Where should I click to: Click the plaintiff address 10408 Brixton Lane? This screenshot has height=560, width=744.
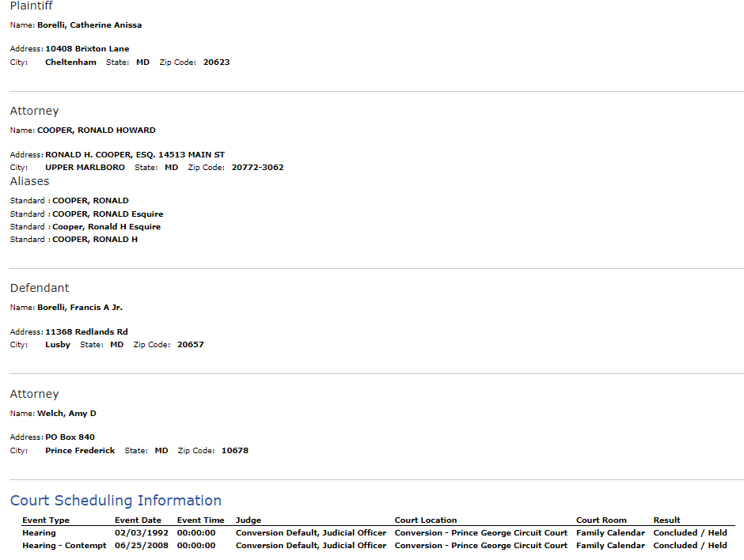click(x=87, y=49)
